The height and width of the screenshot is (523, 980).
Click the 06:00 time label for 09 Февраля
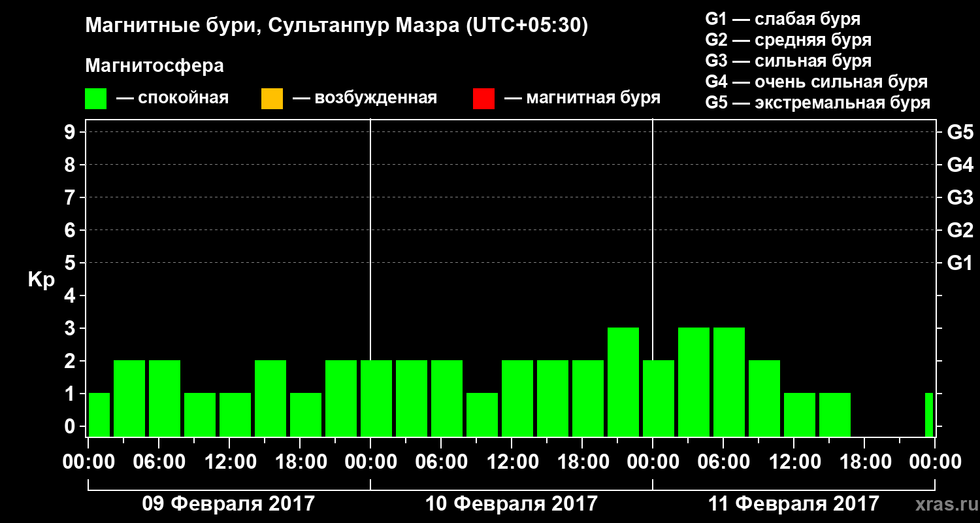click(159, 462)
